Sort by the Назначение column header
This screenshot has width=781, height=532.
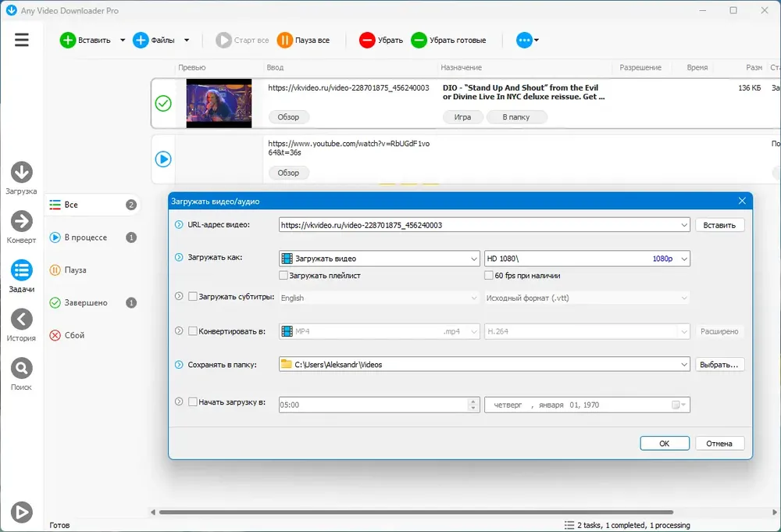click(x=462, y=67)
